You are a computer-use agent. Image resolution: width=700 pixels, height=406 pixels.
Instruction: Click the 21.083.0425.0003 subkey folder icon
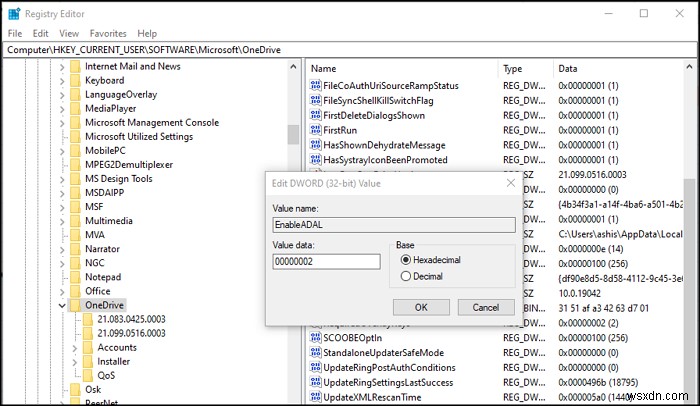coord(88,319)
